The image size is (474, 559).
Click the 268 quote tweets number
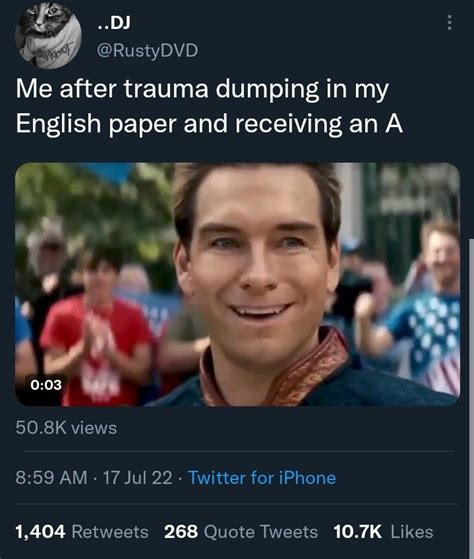click(181, 532)
